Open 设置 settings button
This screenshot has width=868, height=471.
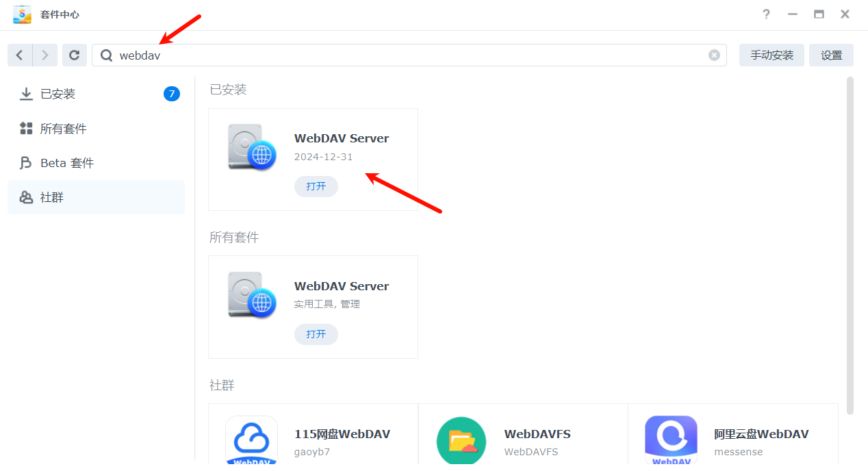point(831,55)
